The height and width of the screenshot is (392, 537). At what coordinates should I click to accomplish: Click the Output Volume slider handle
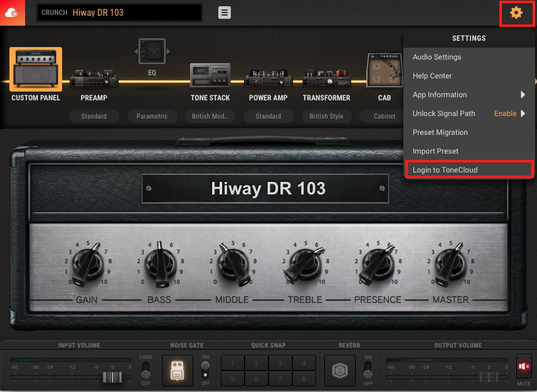click(x=489, y=378)
